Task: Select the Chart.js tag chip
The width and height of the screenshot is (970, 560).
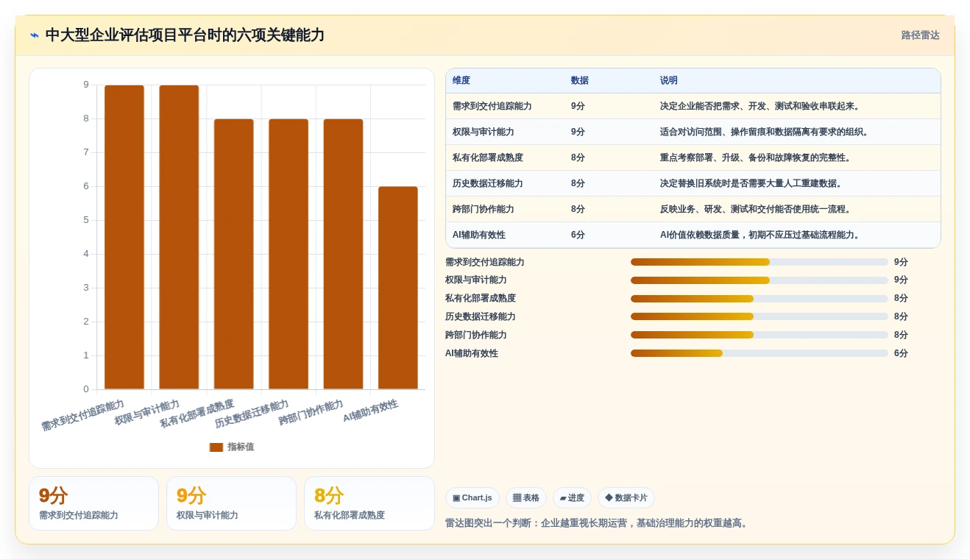Action: click(x=472, y=498)
